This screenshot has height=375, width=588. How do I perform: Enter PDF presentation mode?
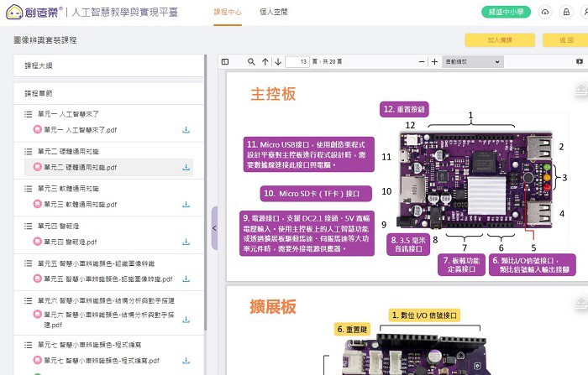[579, 62]
